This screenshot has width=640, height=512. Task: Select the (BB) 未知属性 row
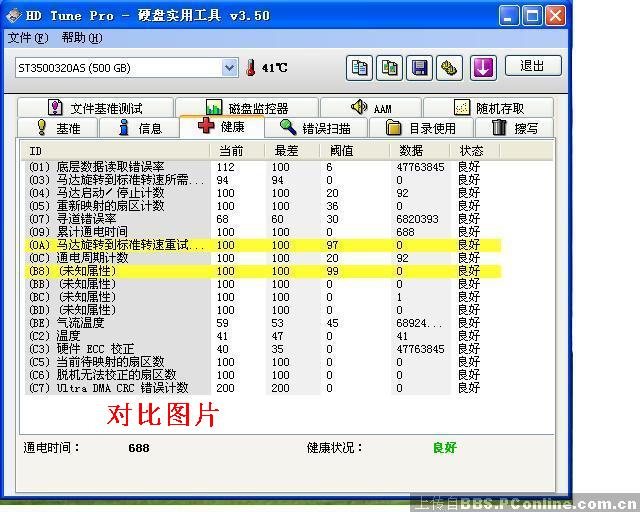(262, 284)
